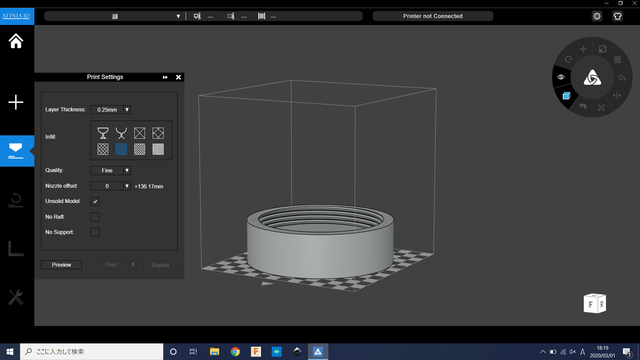Image resolution: width=640 pixels, height=360 pixels.
Task: Uncheck the Unsolid Model checkbox
Action: [95, 201]
